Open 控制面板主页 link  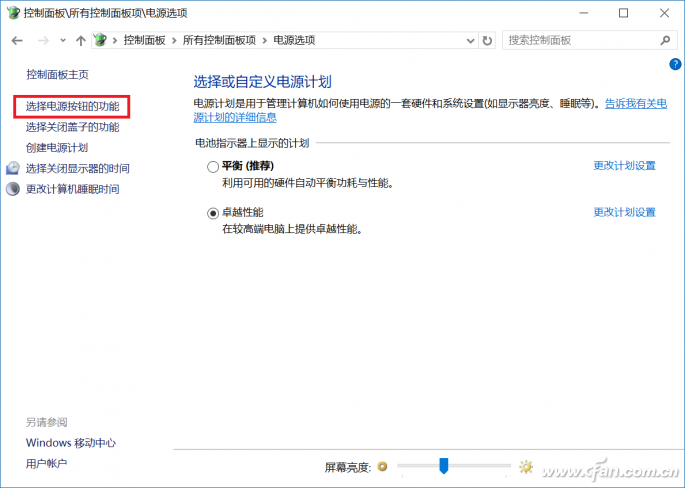[57, 75]
